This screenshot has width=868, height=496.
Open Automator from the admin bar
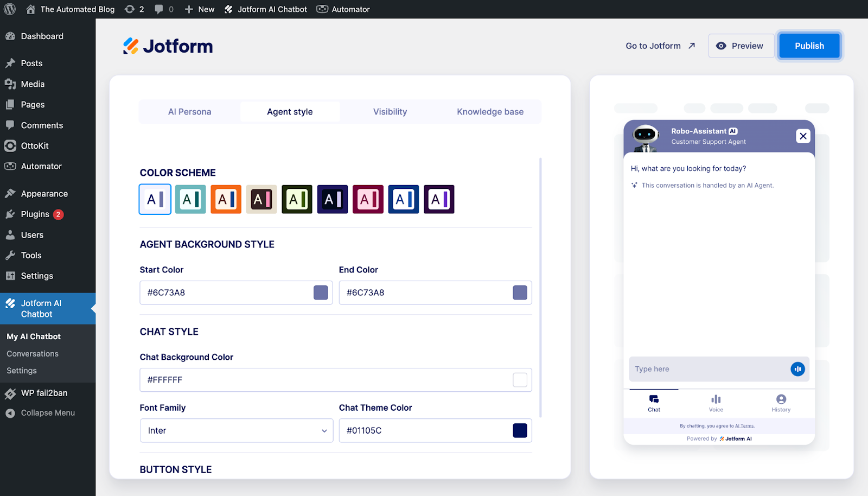coord(343,9)
